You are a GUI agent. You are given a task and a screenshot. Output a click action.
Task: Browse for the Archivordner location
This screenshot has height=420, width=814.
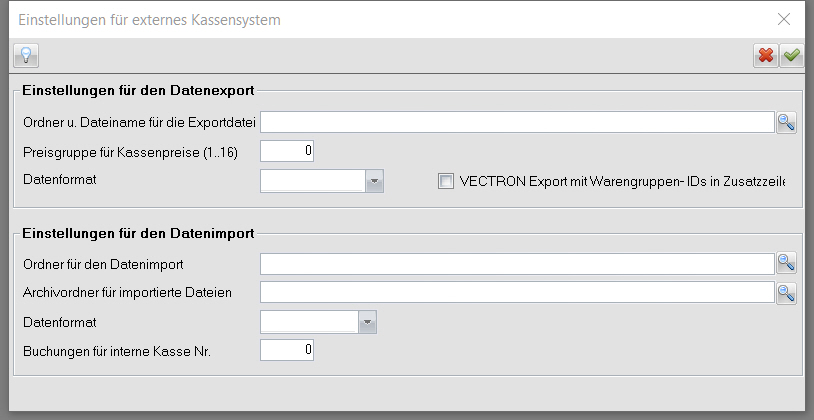pos(786,293)
